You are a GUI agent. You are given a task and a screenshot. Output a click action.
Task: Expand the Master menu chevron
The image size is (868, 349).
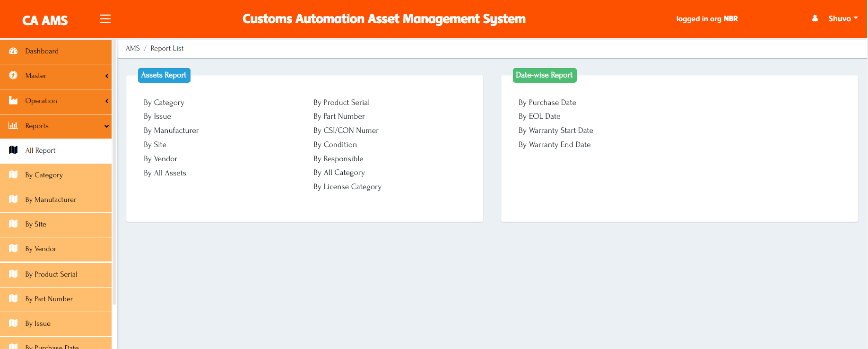point(107,76)
